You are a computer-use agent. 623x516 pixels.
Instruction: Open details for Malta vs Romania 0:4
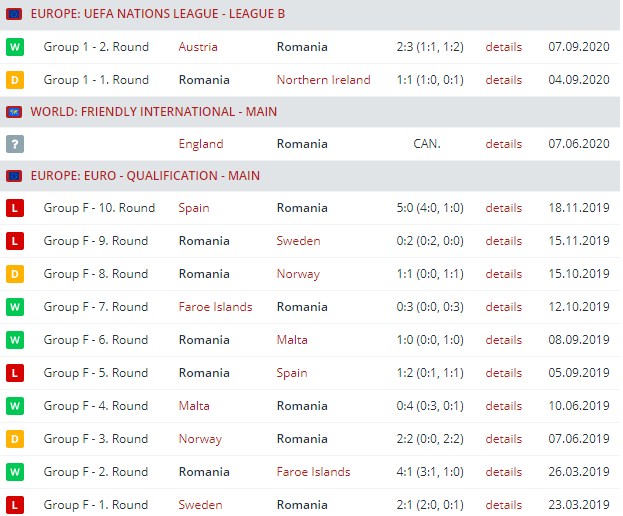tap(503, 406)
